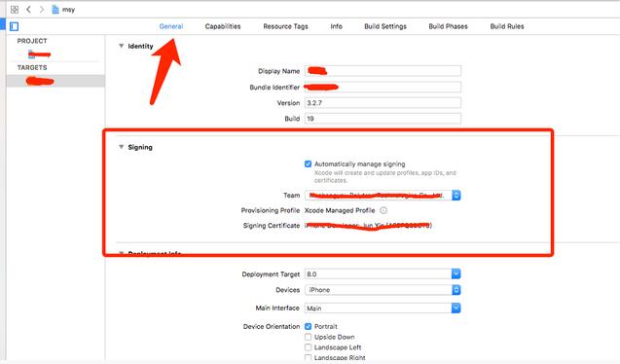Select the msy breadcrumb label
The height and width of the screenshot is (364, 620).
point(68,10)
